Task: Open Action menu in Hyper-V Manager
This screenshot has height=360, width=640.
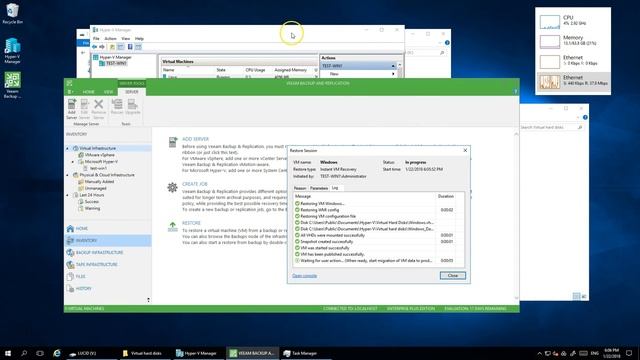Action: 110,38
